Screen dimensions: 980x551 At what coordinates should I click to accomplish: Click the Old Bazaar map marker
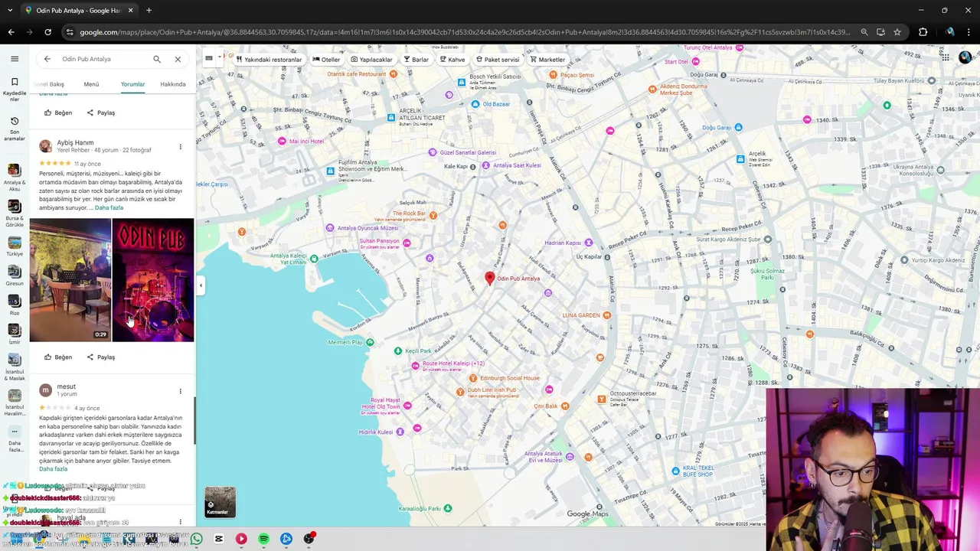[x=476, y=104]
